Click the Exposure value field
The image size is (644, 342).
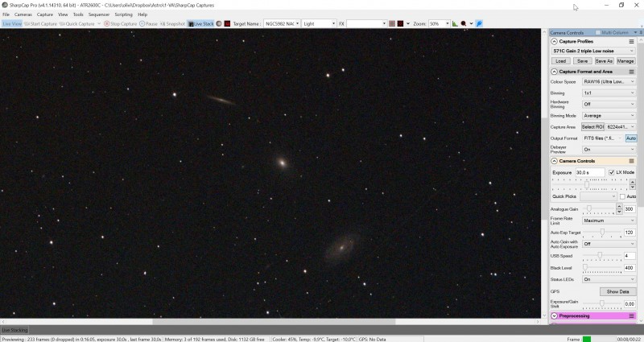pyautogui.click(x=590, y=172)
